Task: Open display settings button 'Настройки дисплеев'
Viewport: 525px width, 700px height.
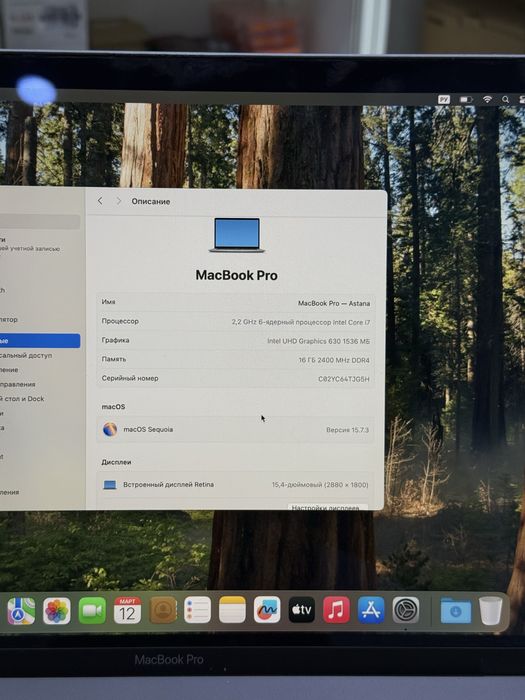Action: [327, 507]
